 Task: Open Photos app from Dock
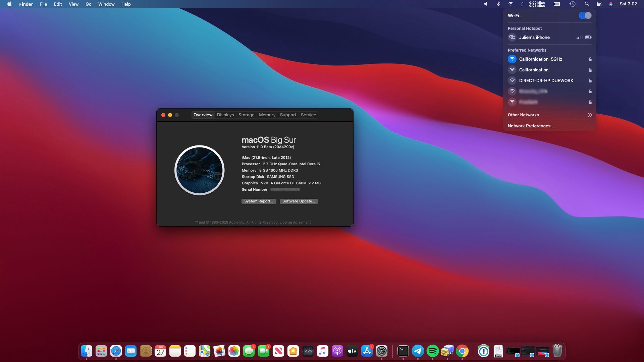234,351
